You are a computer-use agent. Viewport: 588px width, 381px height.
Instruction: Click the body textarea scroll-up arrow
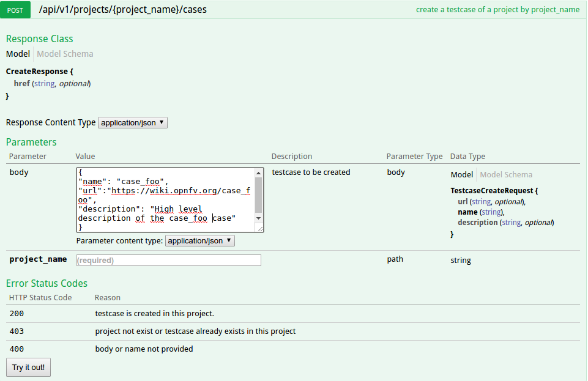pyautogui.click(x=258, y=172)
